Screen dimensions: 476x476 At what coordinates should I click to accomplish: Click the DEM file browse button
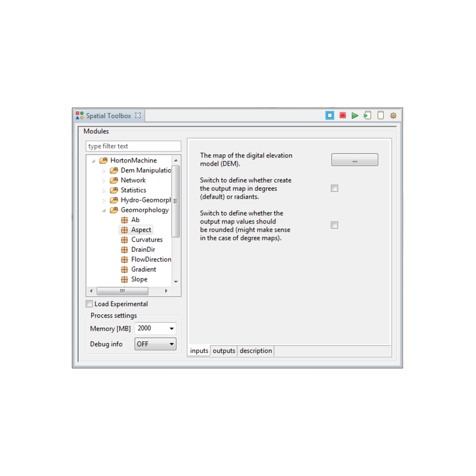point(354,160)
